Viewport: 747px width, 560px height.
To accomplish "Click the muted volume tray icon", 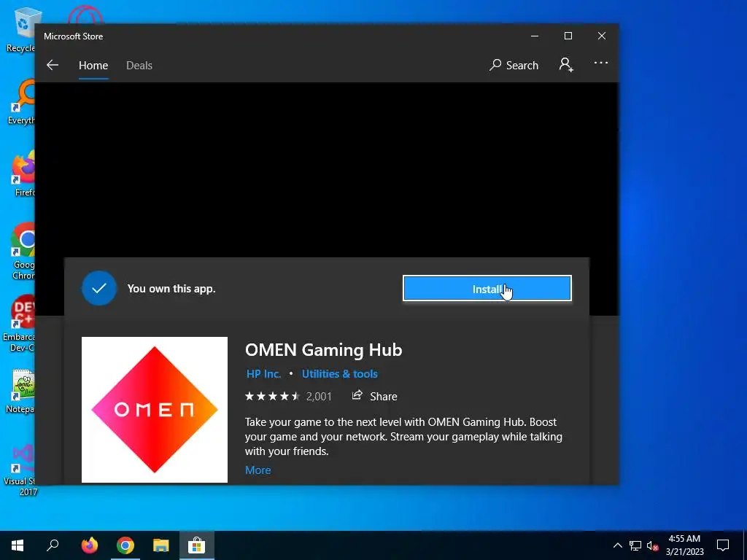I will 652,545.
